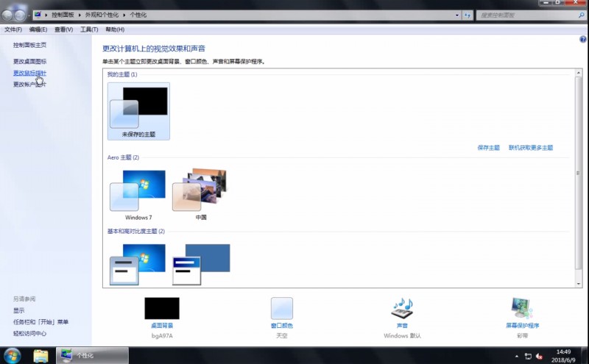Open 轻松访问中心 link
The height and width of the screenshot is (364, 589).
(29, 333)
